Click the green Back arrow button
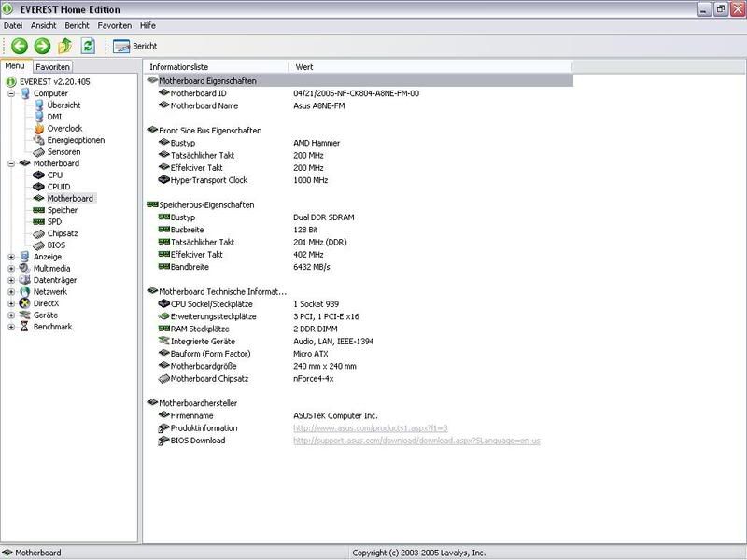This screenshot has width=747, height=560. tap(20, 46)
